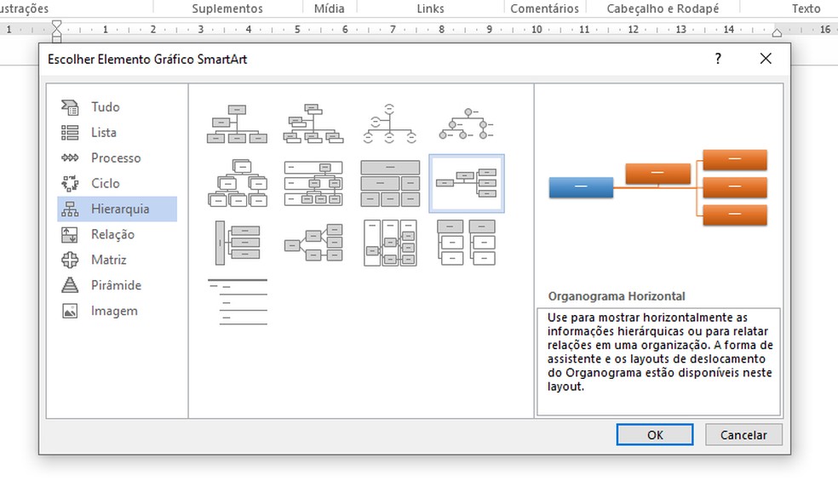Pick the table hierarchy layout thumbnail
The width and height of the screenshot is (838, 504).
[x=390, y=182]
